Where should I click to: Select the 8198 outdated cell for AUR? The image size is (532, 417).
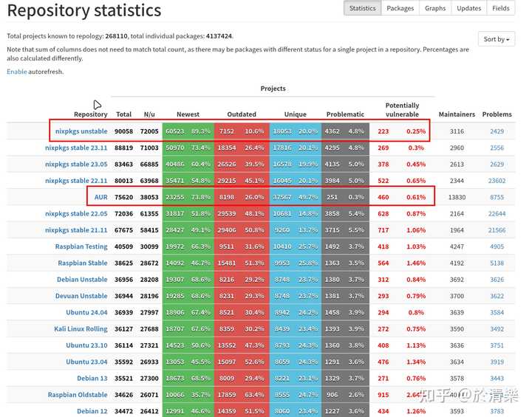pyautogui.click(x=226, y=197)
